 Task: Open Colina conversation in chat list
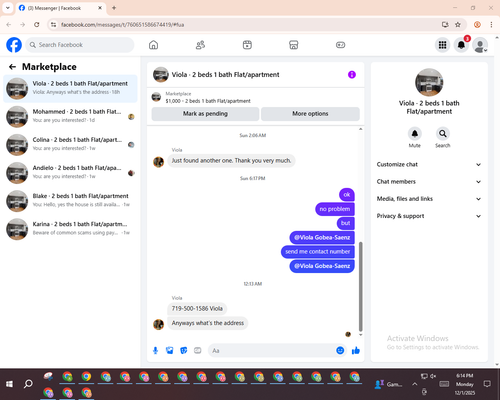(x=70, y=145)
